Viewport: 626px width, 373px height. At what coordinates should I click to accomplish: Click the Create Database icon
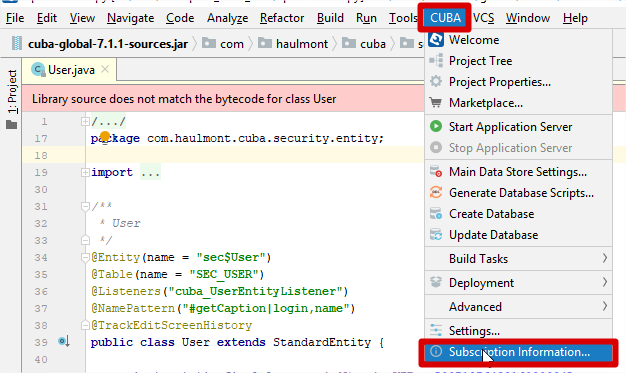(x=436, y=214)
